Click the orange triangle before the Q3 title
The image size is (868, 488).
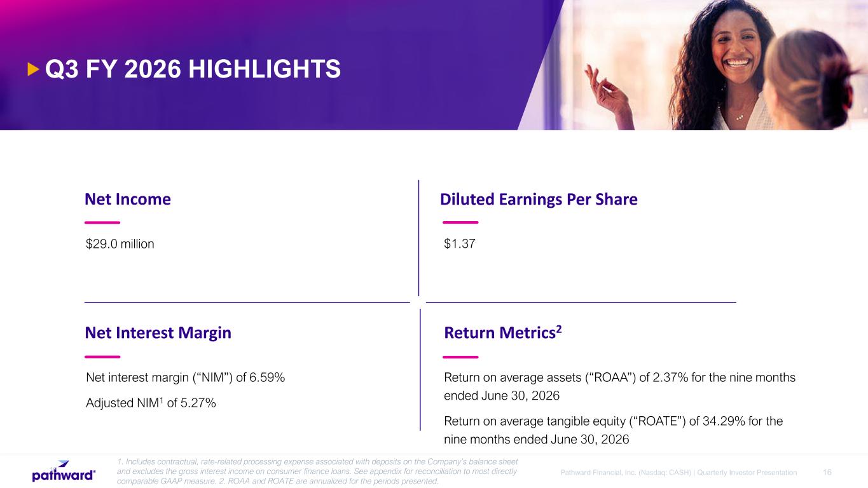point(34,69)
